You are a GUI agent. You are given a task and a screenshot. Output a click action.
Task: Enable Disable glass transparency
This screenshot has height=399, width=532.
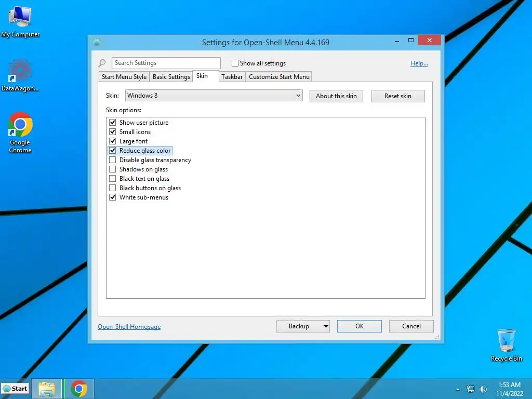pyautogui.click(x=113, y=160)
